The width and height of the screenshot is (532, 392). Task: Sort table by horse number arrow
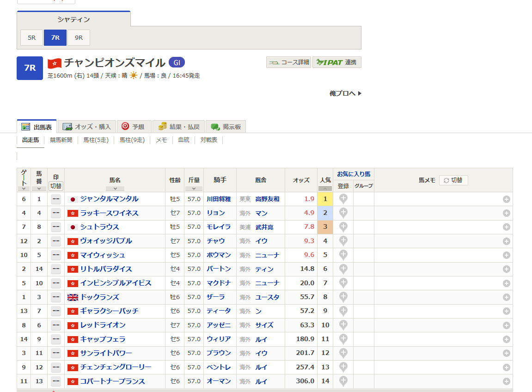39,189
